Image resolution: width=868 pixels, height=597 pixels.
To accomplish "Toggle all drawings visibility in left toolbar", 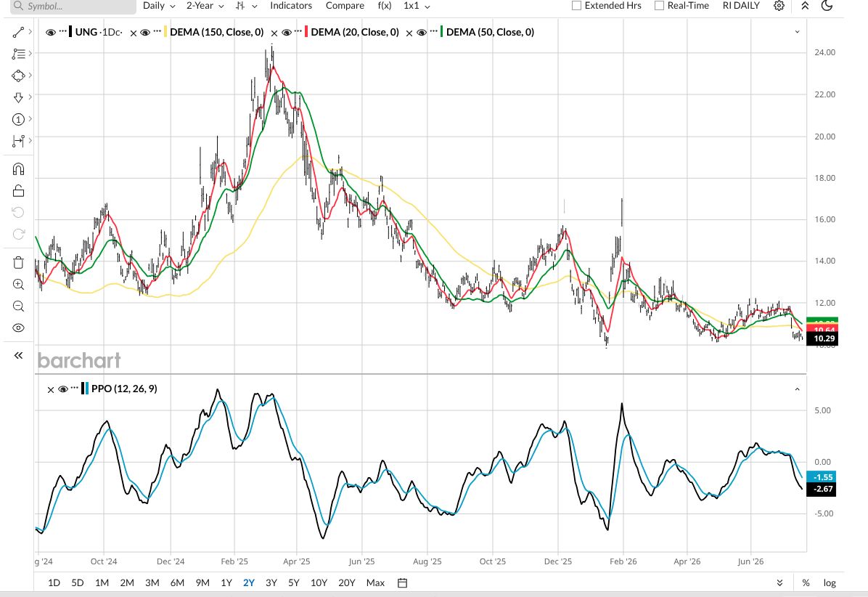I will click(18, 328).
